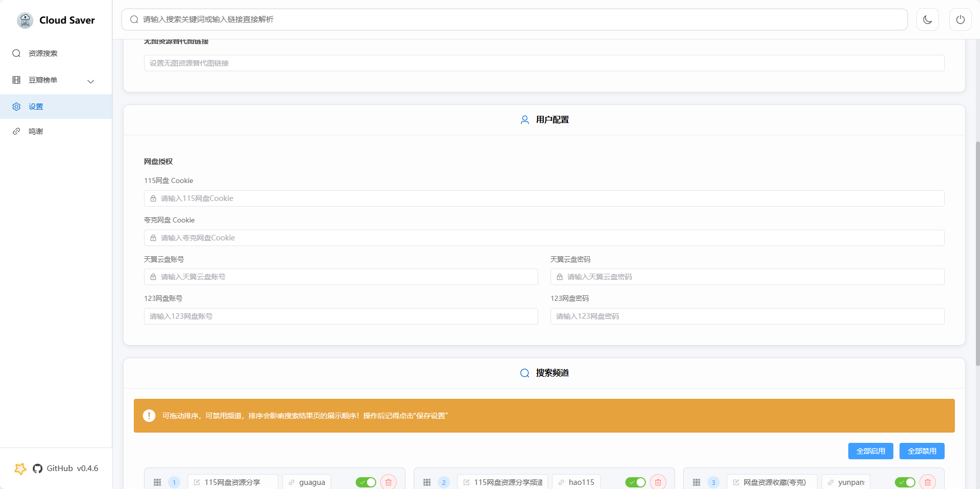
Task: Click the 用户配置 card title
Action: point(553,120)
